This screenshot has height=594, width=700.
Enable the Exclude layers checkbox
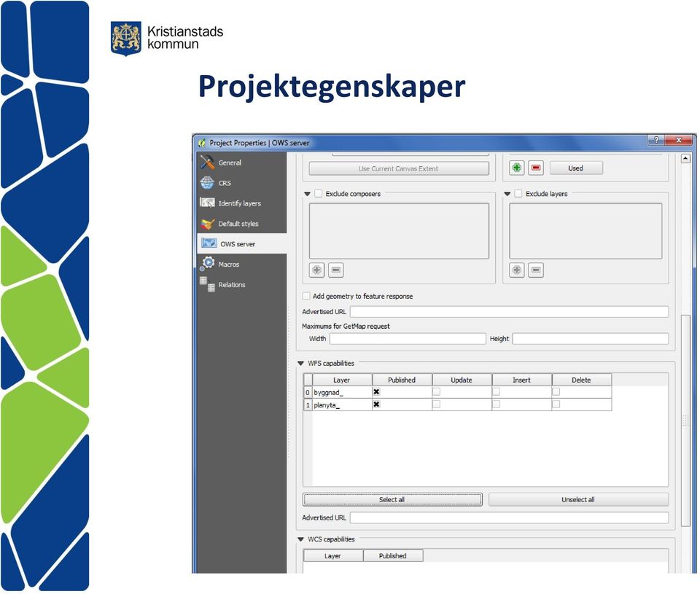[x=518, y=194]
